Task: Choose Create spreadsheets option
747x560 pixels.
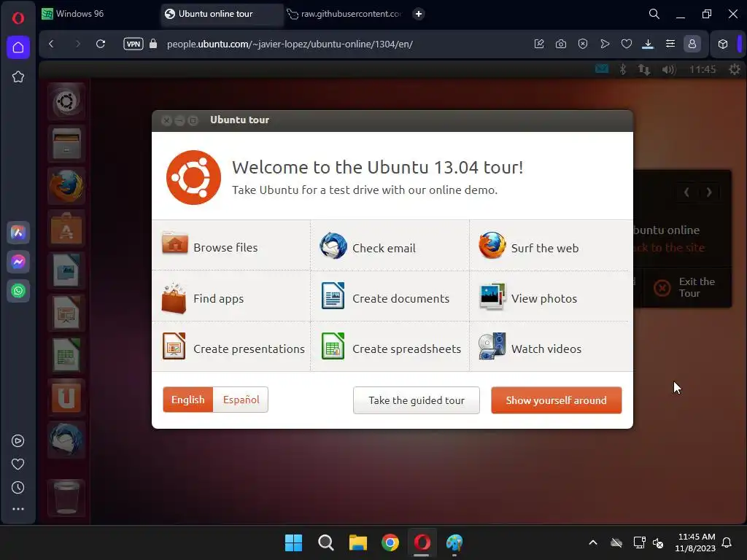Action: point(391,348)
